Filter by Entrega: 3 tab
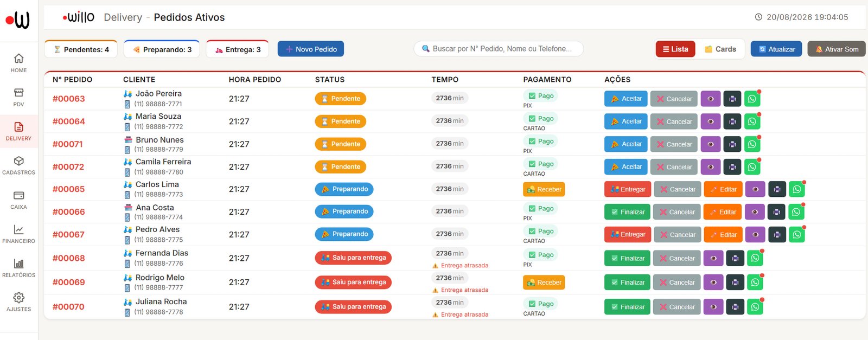The image size is (868, 340). coord(238,49)
